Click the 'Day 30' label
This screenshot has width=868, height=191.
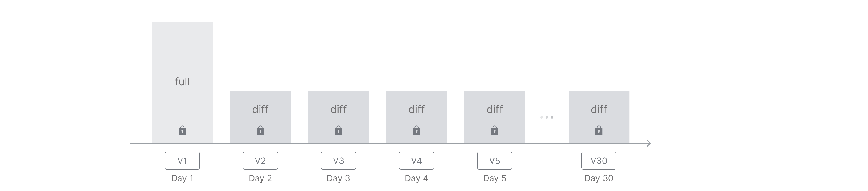599,178
